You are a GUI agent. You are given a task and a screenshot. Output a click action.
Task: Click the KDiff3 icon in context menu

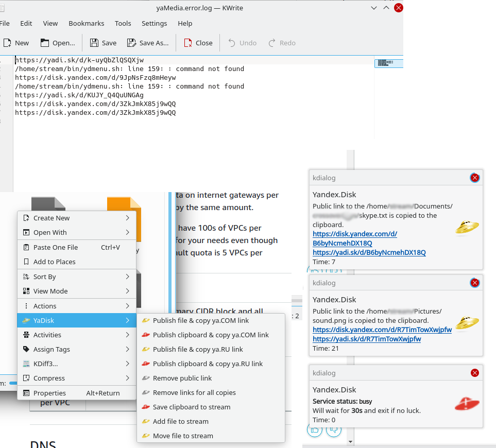26,364
